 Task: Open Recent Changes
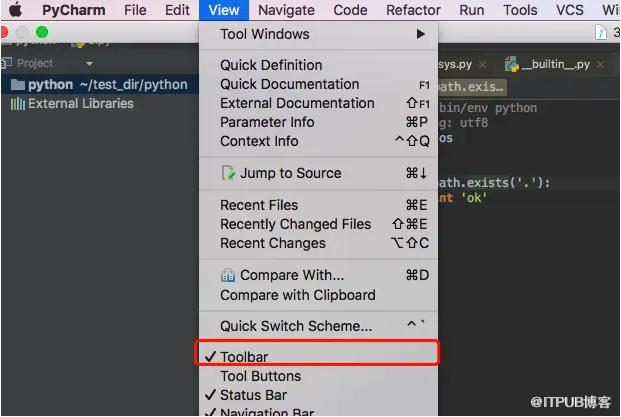318,243
